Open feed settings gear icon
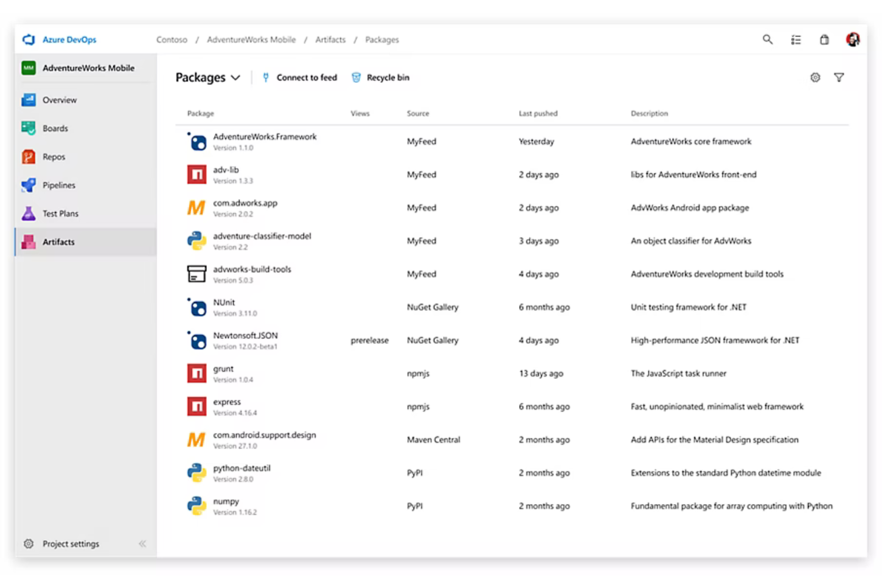Viewport: 882px width, 588px height. click(815, 77)
